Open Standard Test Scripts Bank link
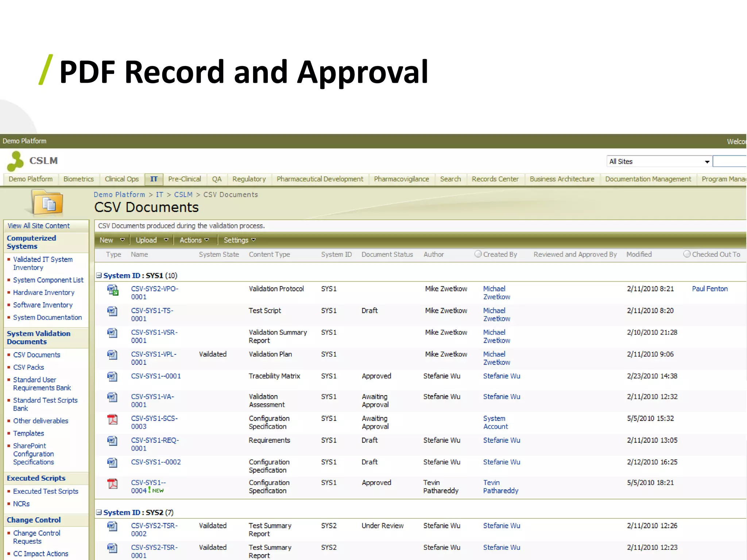747x560 pixels. (x=45, y=404)
